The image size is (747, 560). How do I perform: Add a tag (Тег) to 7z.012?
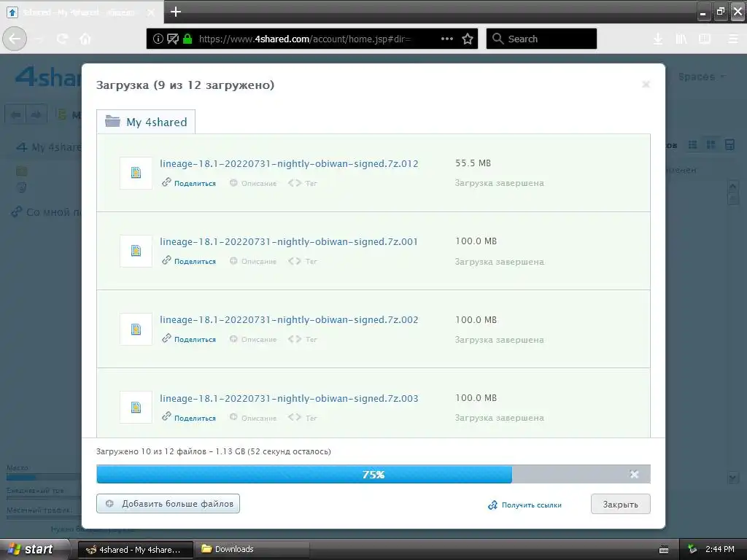(x=303, y=183)
